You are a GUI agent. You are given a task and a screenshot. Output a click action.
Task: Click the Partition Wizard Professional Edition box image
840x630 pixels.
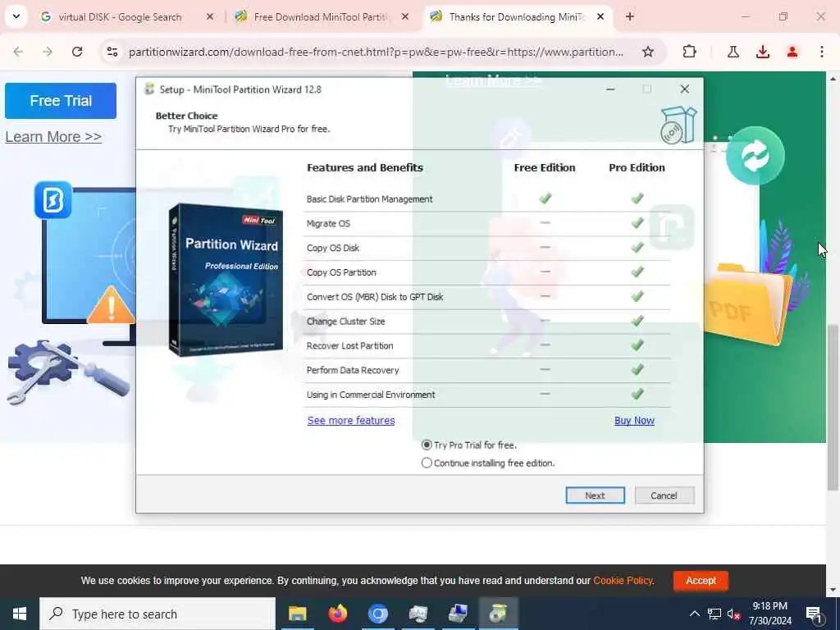pos(226,281)
